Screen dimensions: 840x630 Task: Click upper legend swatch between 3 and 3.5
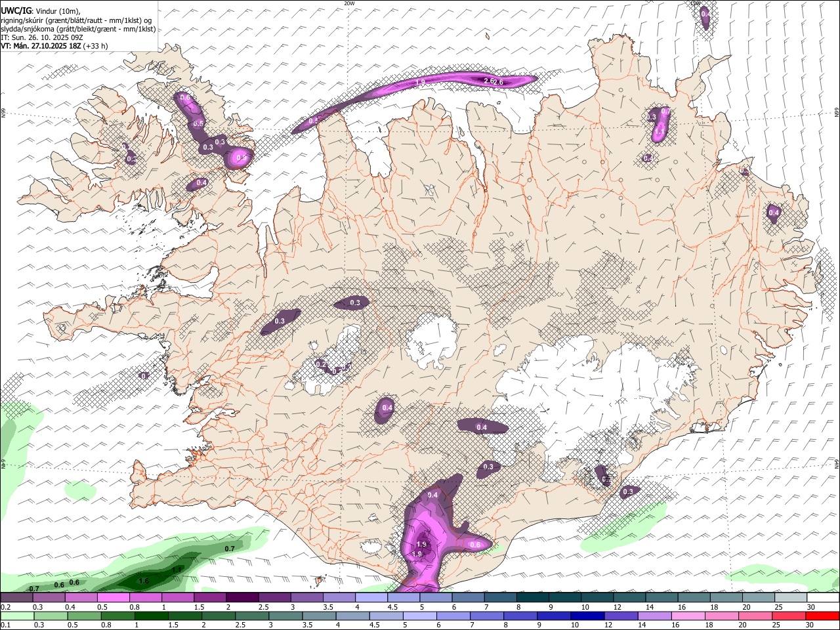point(306,598)
